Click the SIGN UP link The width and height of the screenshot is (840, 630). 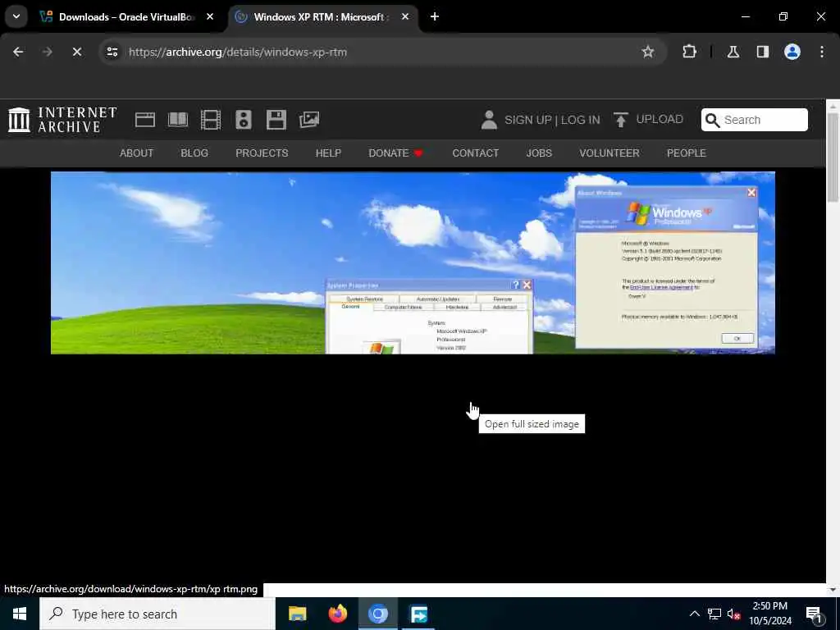coord(527,120)
